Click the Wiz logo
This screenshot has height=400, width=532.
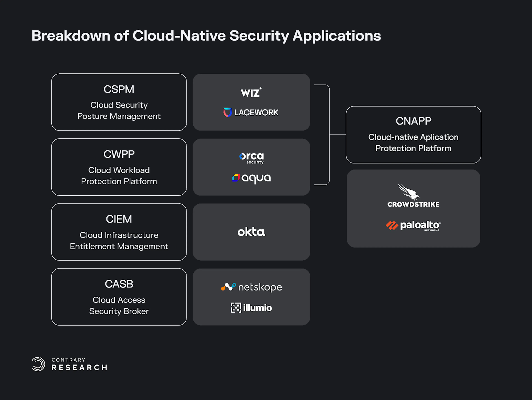[251, 92]
